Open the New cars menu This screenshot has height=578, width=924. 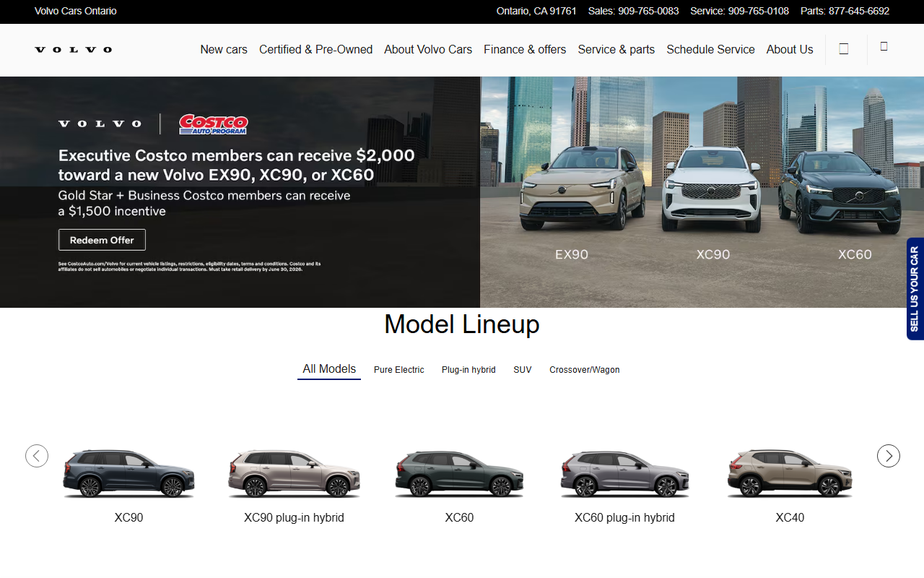click(x=224, y=50)
